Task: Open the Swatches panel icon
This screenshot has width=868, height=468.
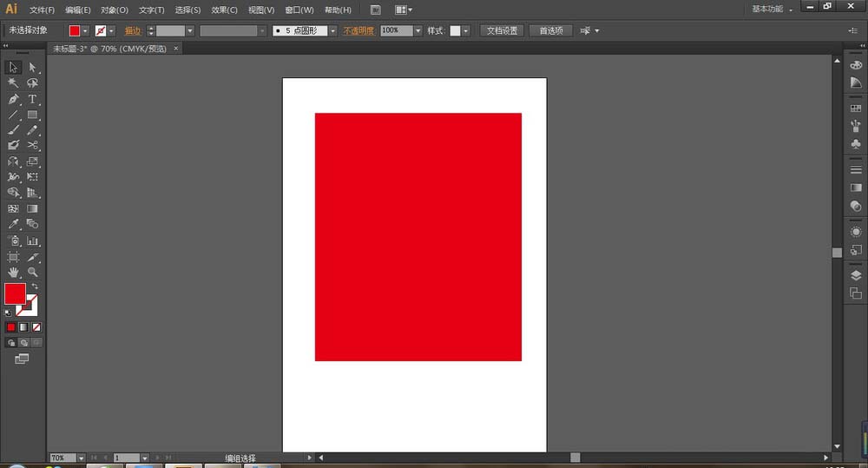Action: point(856,108)
